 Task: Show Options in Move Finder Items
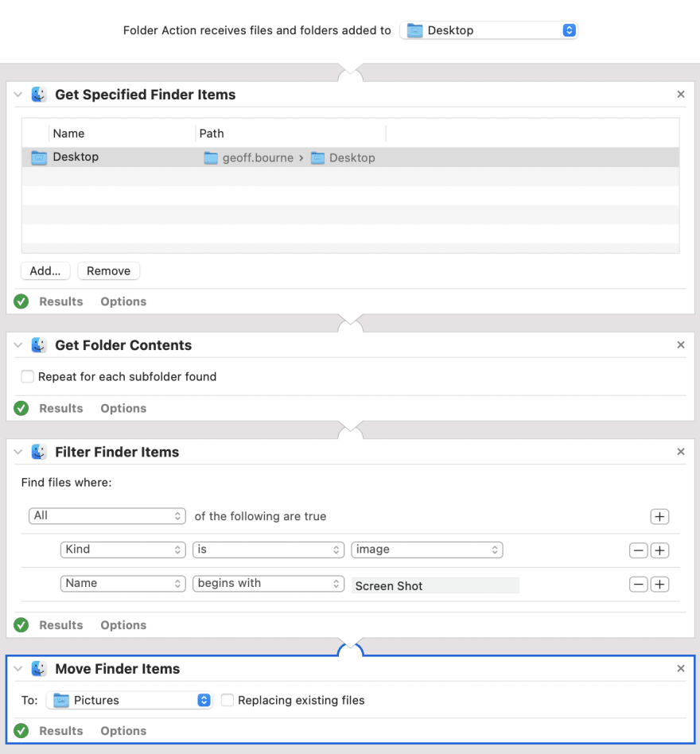point(123,731)
